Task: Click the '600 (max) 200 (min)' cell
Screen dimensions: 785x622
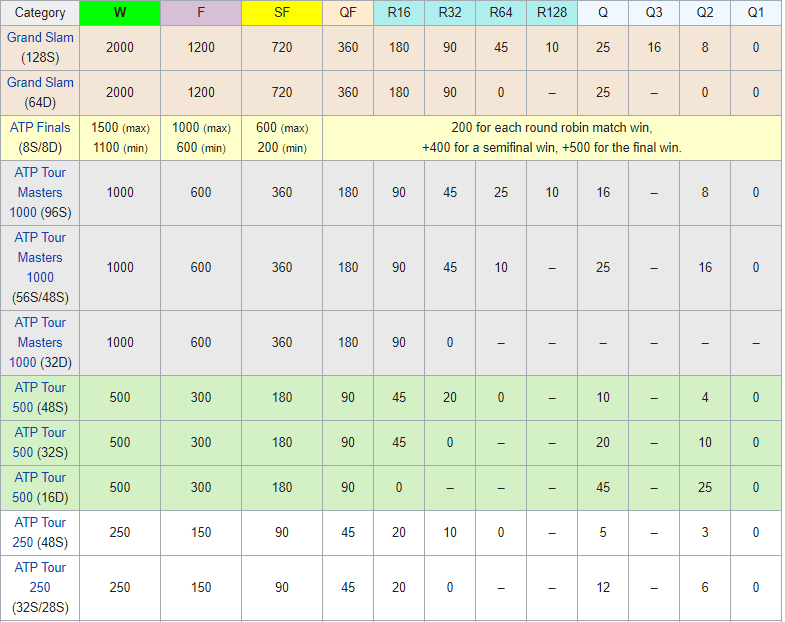Action: click(282, 138)
